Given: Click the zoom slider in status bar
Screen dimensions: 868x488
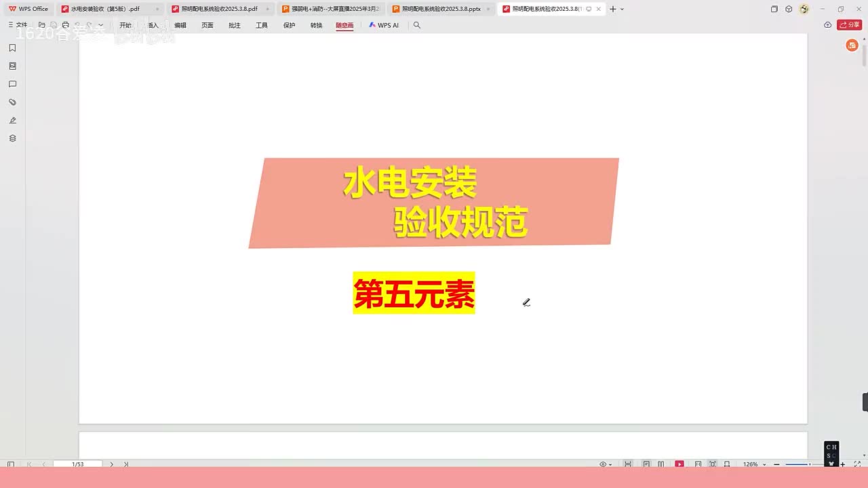Looking at the screenshot, I should point(809,464).
